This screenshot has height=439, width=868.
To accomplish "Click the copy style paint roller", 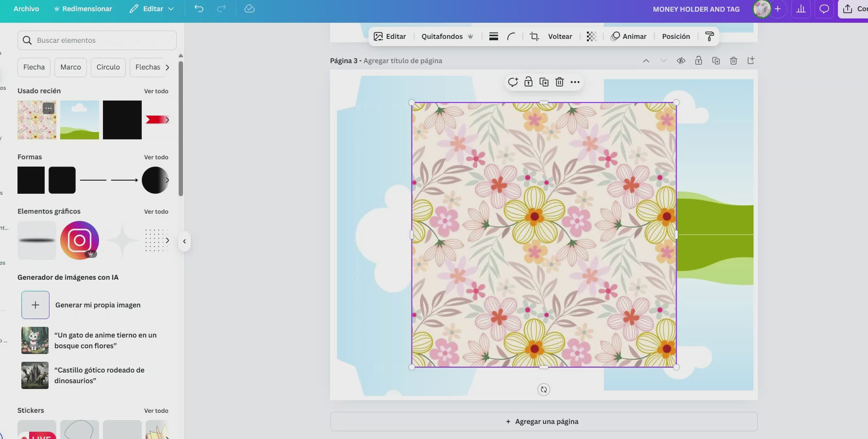I will (x=709, y=36).
